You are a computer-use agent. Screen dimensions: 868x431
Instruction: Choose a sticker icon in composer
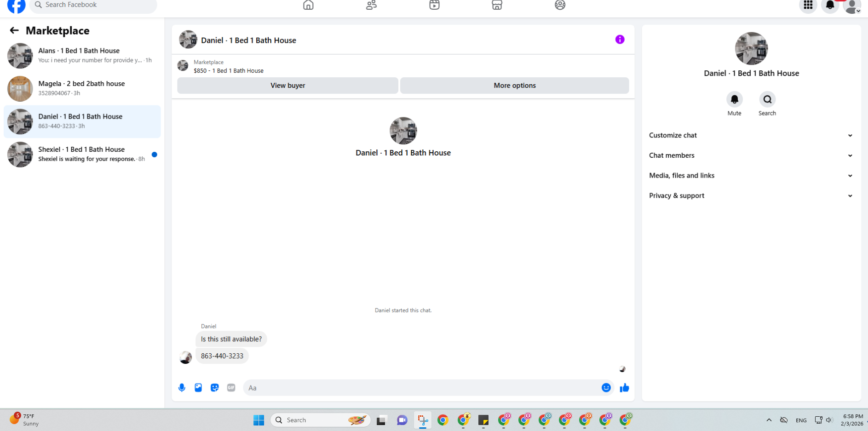(x=215, y=388)
